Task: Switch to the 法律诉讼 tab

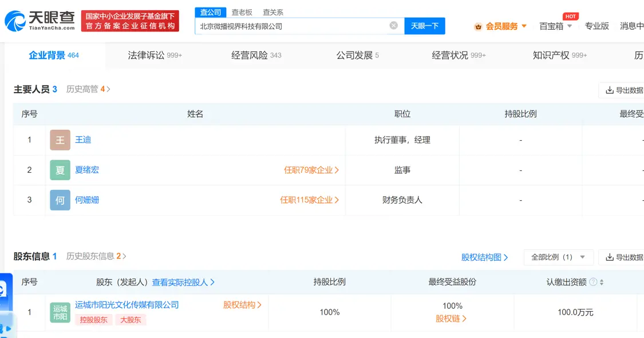Action: click(x=155, y=55)
